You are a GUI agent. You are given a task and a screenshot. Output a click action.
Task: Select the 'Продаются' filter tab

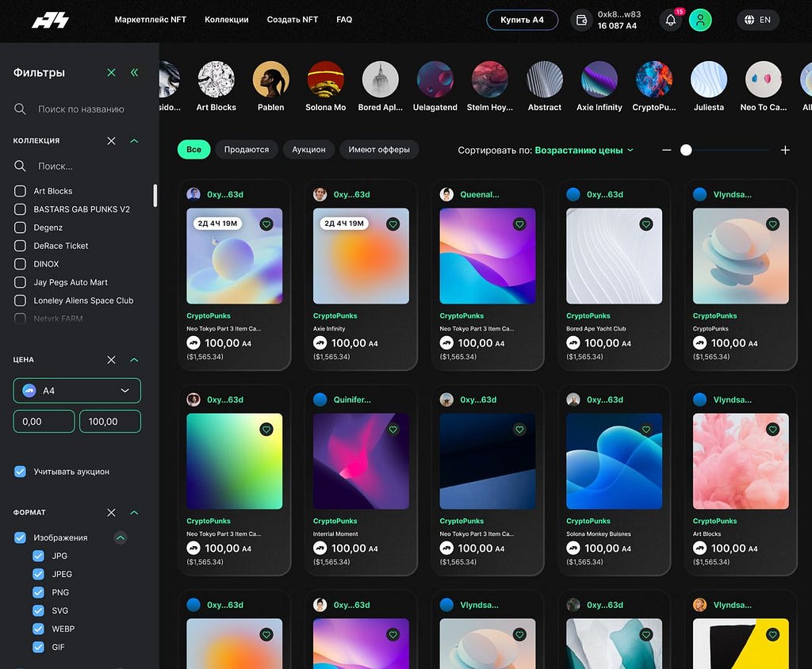(x=247, y=150)
